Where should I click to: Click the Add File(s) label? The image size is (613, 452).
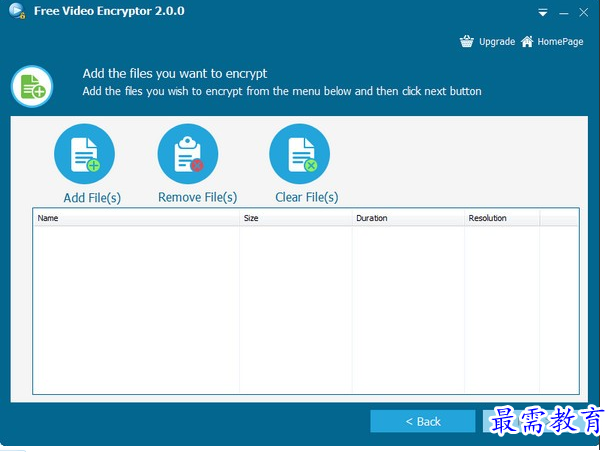pos(92,198)
